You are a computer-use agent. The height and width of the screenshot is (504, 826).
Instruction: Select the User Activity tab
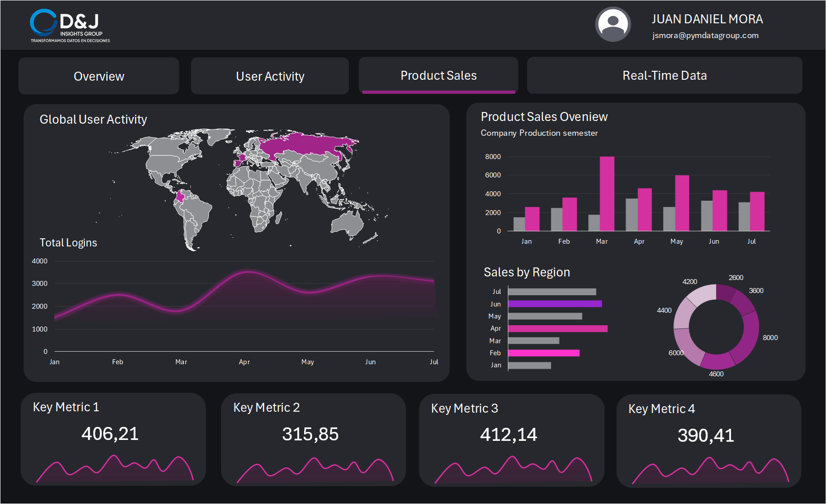pos(270,76)
